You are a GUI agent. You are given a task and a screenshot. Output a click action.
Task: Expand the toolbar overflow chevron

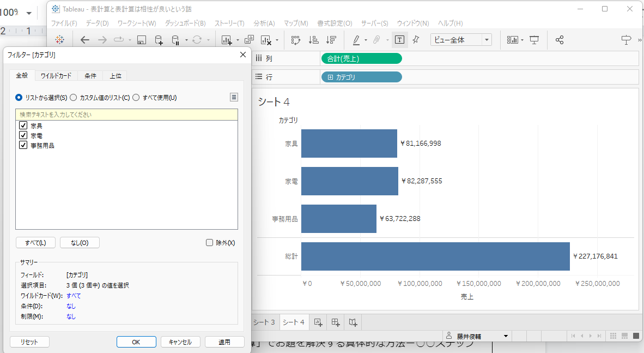click(640, 40)
